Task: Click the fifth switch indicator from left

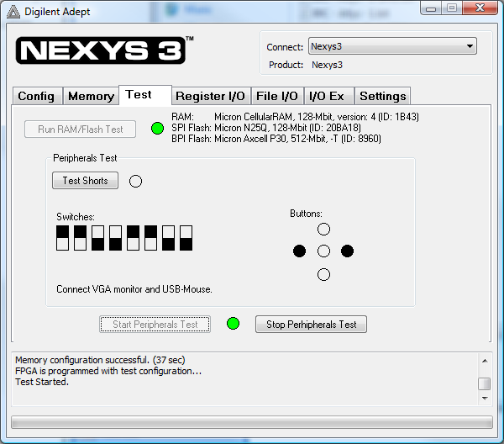Action: 133,238
